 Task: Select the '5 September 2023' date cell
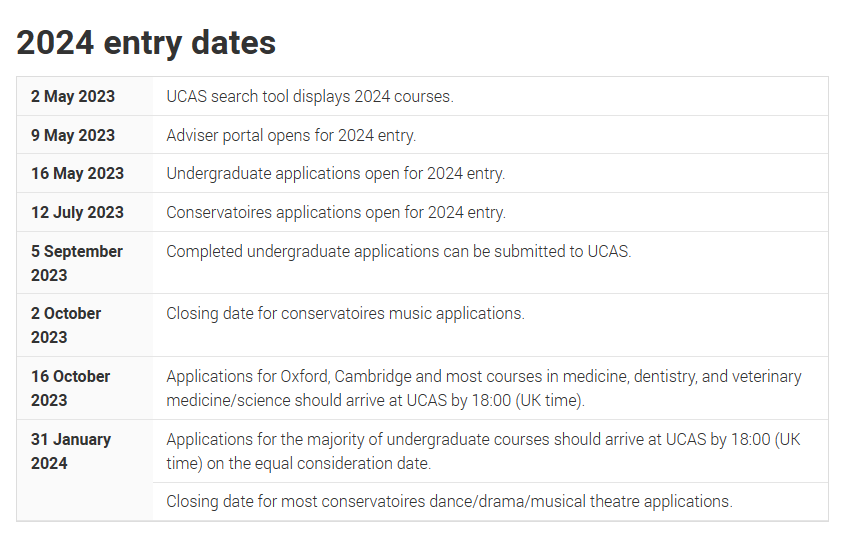[x=77, y=263]
